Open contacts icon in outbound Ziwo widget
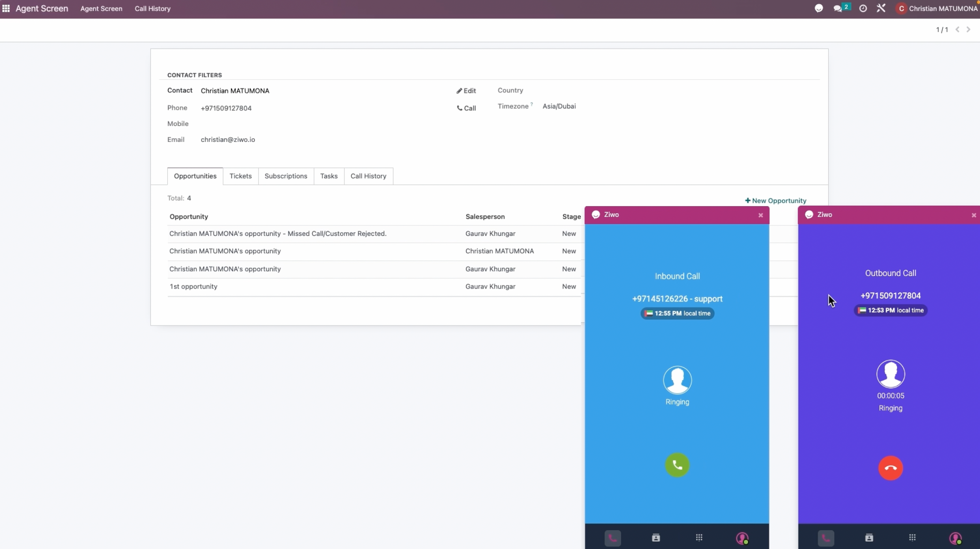 (869, 538)
